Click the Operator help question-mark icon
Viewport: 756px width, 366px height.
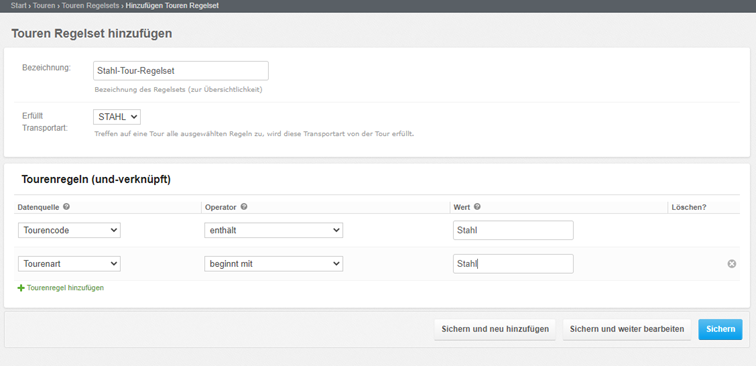pos(244,207)
